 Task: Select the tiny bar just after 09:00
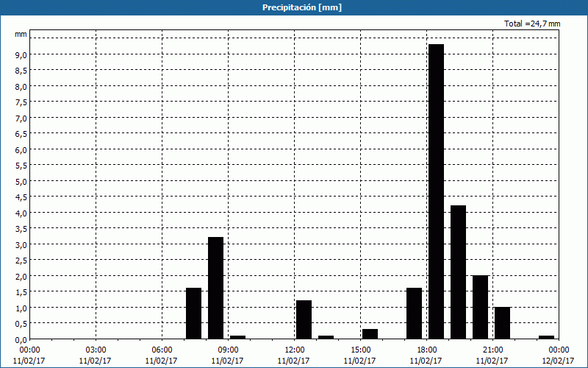click(x=237, y=337)
